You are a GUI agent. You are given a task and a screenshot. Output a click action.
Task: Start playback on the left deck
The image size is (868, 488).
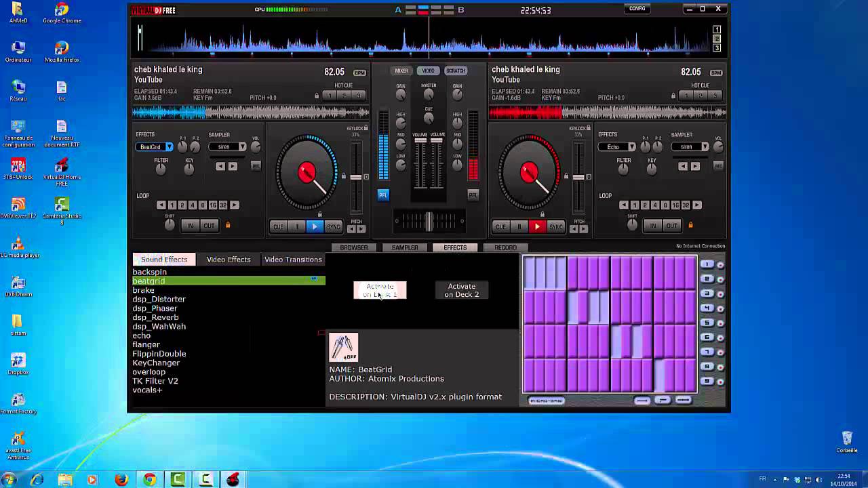pos(315,226)
